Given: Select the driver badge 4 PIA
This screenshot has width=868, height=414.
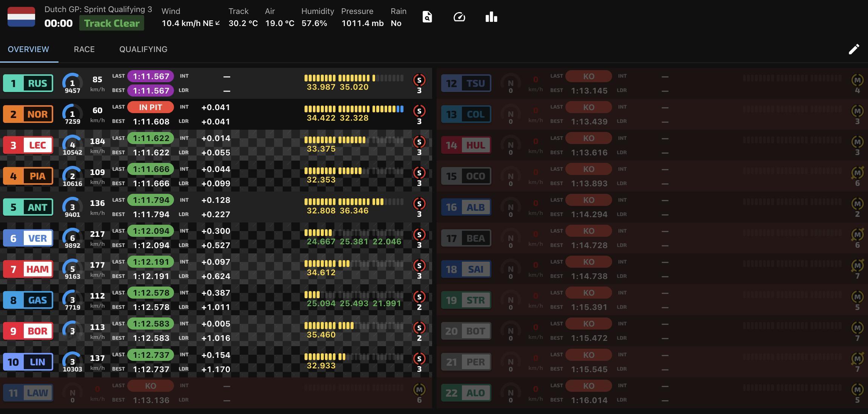Looking at the screenshot, I should 28,176.
